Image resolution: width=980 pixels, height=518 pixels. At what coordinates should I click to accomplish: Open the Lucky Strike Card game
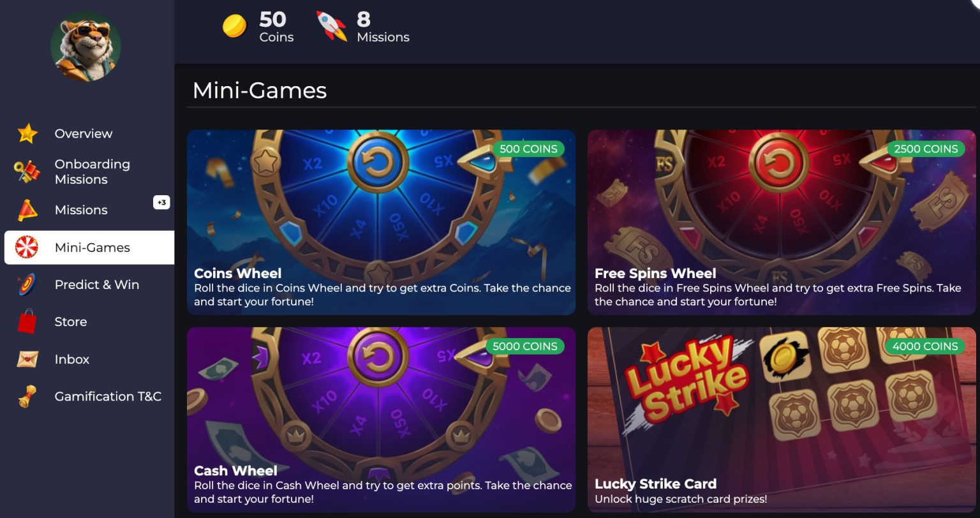point(782,420)
